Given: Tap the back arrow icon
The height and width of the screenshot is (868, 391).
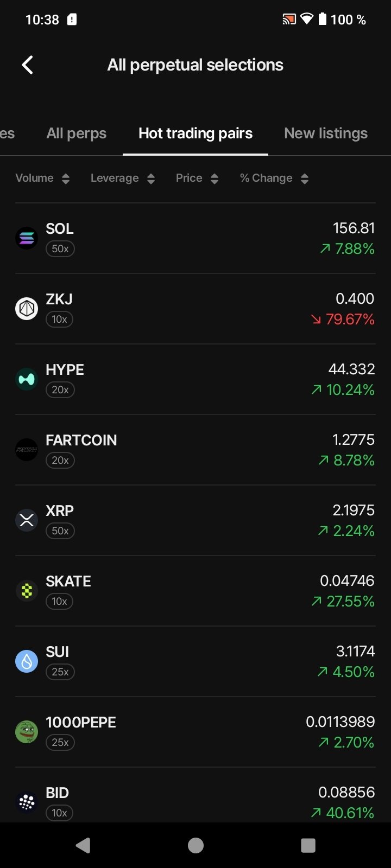Looking at the screenshot, I should click(28, 65).
